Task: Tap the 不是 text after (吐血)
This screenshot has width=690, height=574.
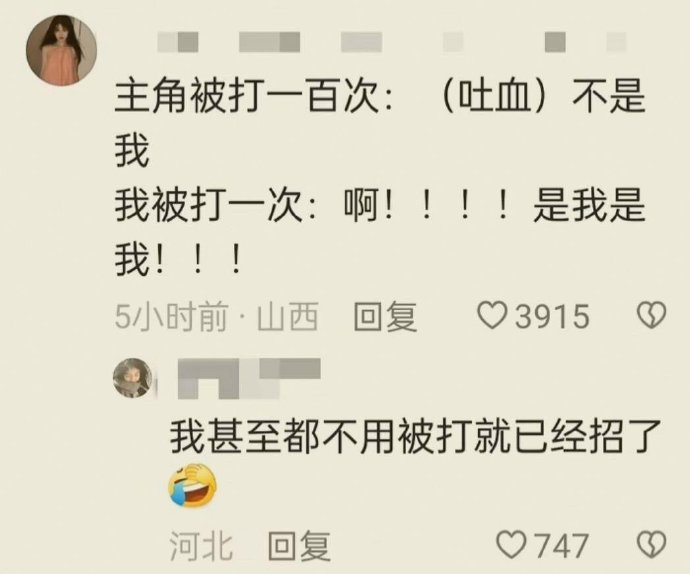Action: pyautogui.click(x=609, y=96)
